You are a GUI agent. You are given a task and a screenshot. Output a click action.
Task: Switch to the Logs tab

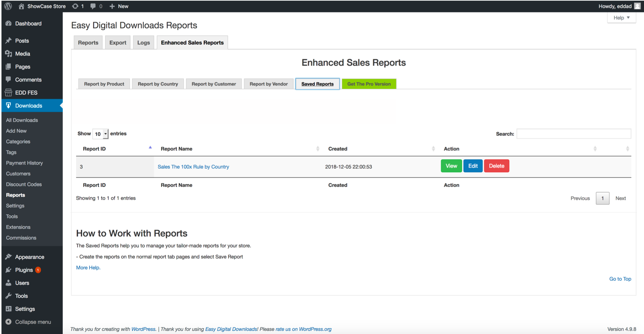[144, 42]
